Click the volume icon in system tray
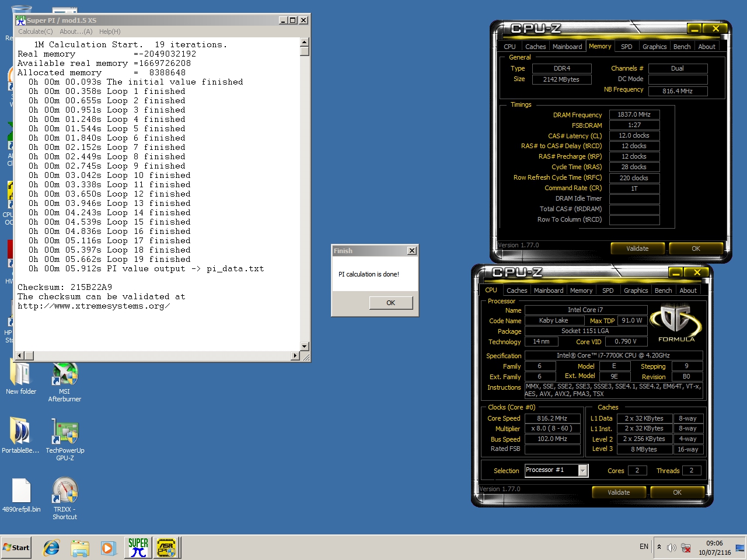The image size is (747, 560). 671,547
